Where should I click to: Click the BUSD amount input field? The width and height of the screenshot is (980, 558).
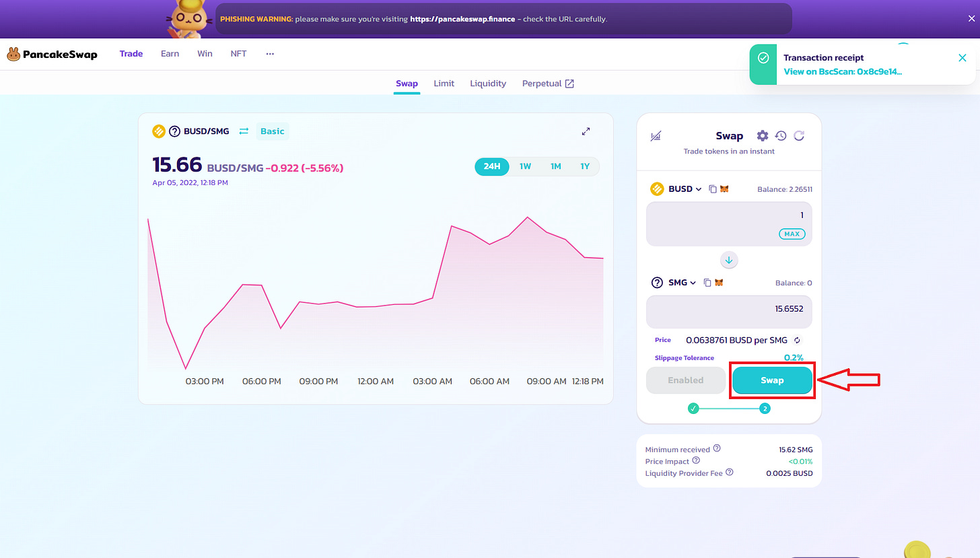click(x=729, y=224)
